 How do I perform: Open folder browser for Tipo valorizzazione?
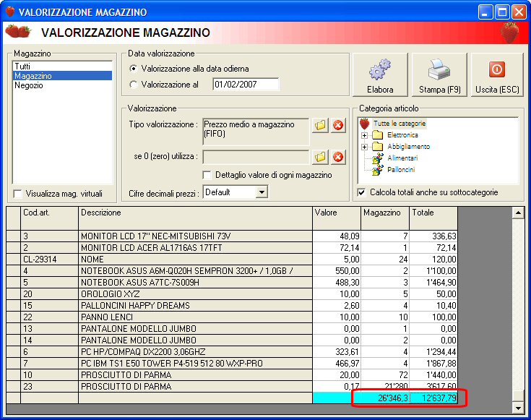pos(320,125)
